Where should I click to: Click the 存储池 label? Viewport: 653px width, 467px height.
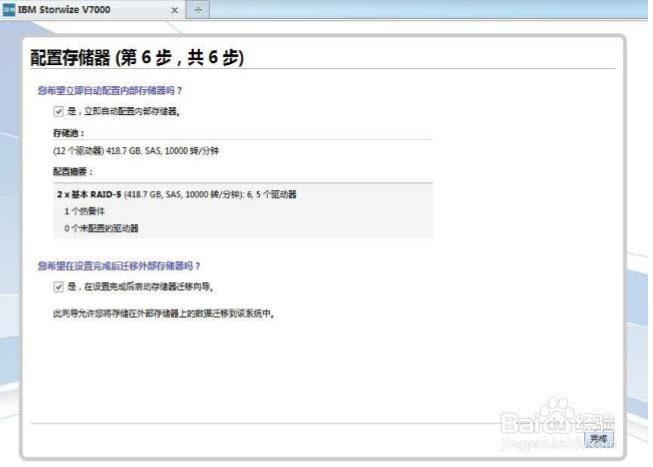point(69,133)
